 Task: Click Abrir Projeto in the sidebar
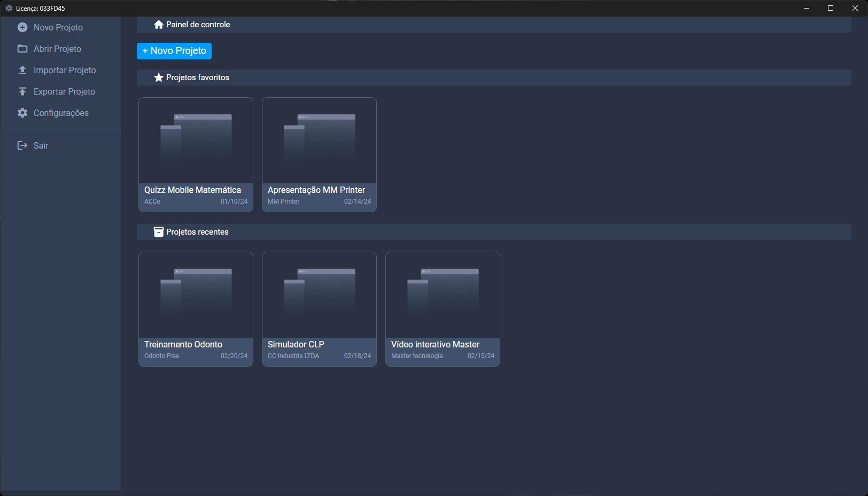[x=57, y=49]
